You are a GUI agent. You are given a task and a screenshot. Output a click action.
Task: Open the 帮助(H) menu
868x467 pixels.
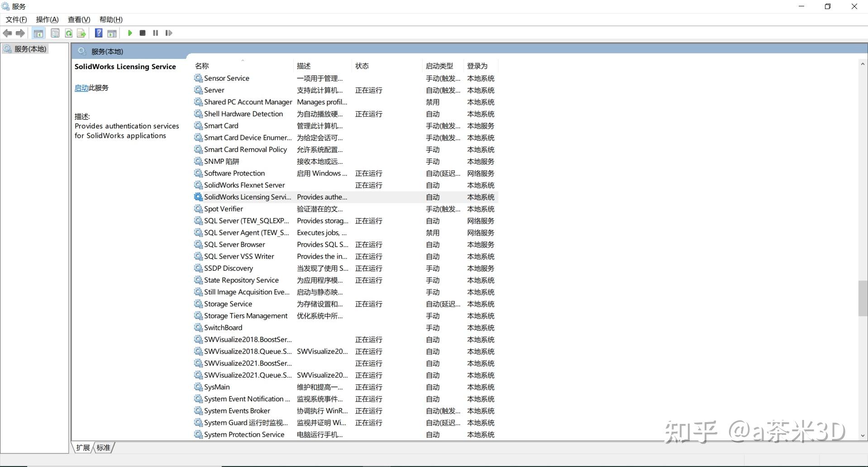[111, 19]
